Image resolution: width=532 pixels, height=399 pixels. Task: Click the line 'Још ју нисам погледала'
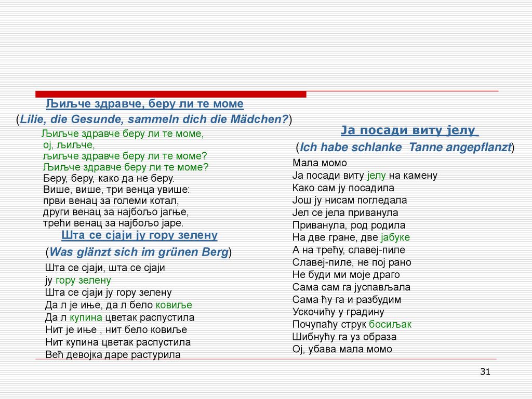pos(350,200)
